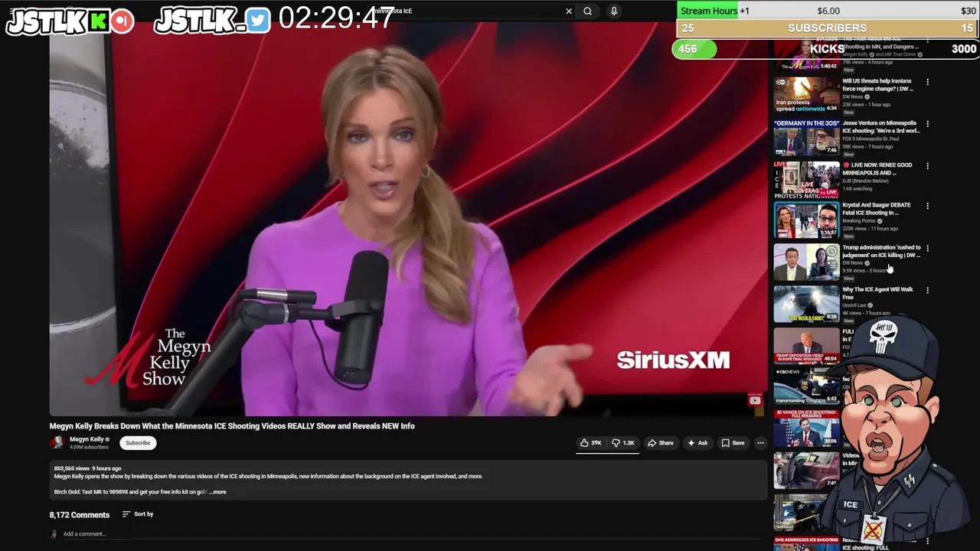Open Uncivil Law channel name
980x551 pixels.
tap(854, 305)
